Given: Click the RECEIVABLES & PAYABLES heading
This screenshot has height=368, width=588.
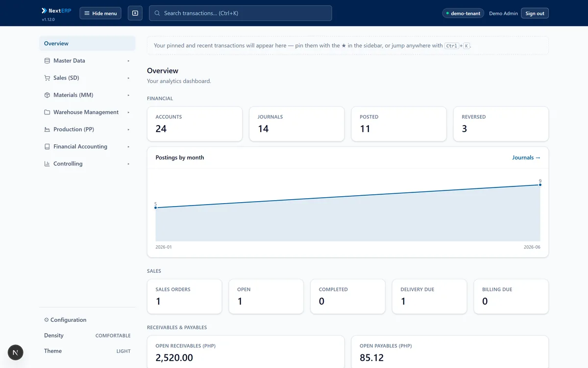Looking at the screenshot, I should tap(177, 327).
